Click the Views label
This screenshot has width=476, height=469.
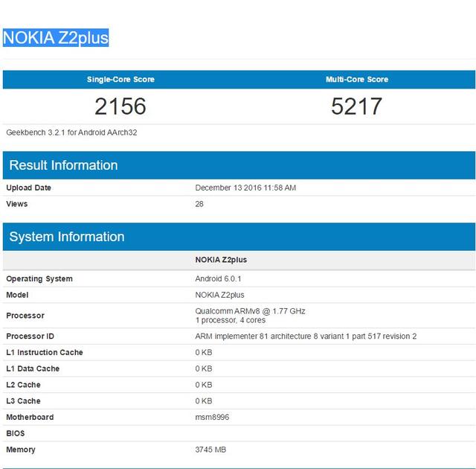(16, 204)
